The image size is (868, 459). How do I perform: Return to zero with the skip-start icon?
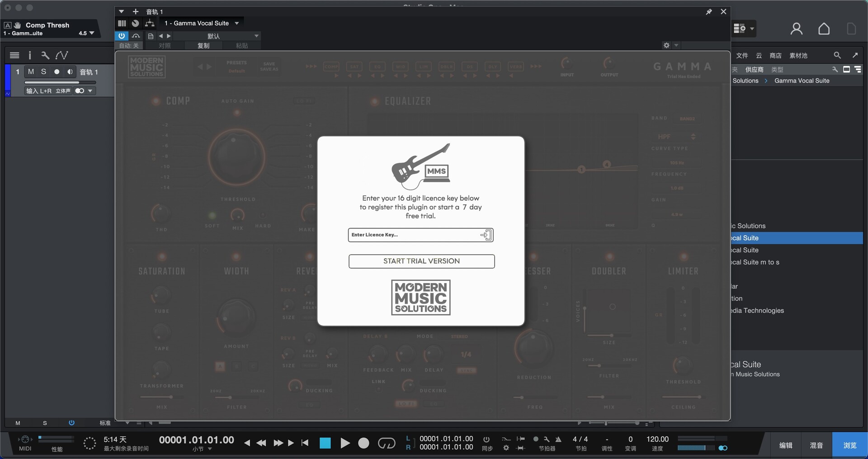tap(305, 443)
